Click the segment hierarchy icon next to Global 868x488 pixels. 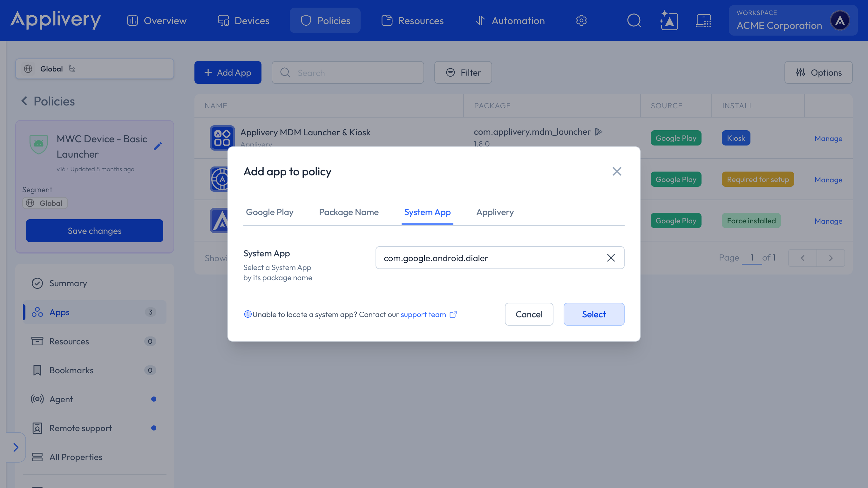pos(72,69)
